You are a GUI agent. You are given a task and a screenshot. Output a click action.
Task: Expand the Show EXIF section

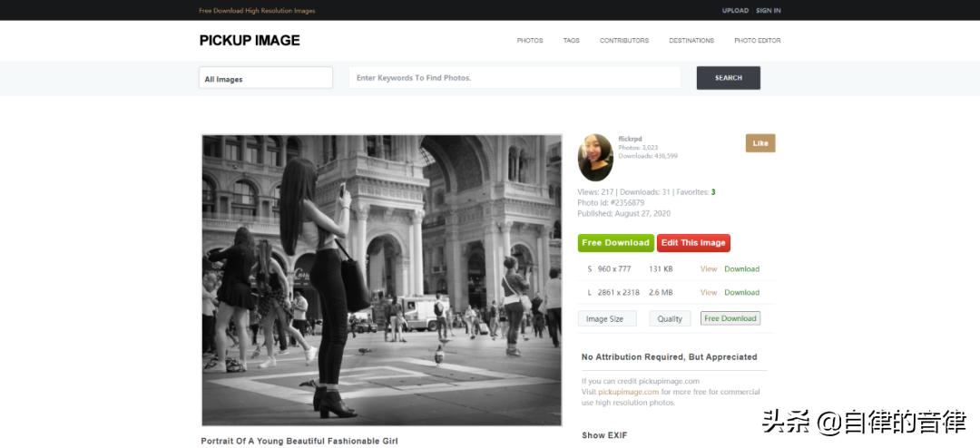(x=604, y=435)
